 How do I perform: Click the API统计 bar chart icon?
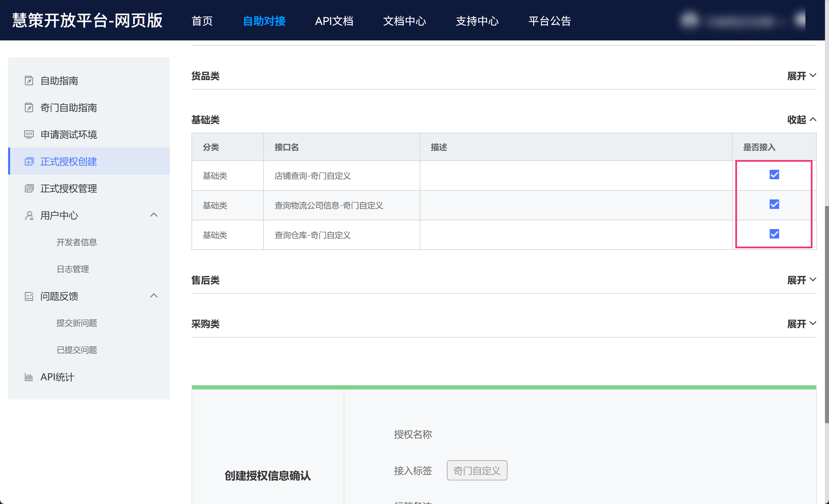[x=29, y=377]
